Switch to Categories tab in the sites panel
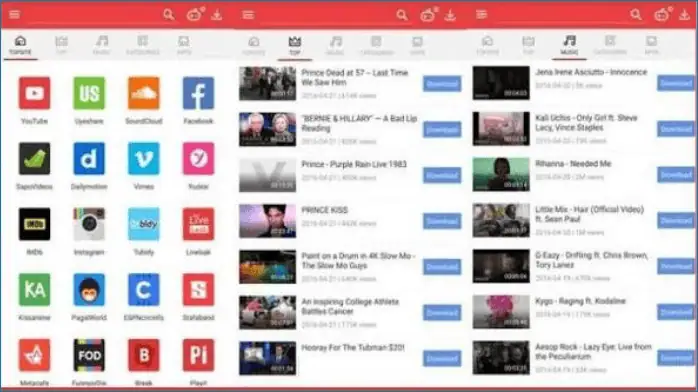 [x=142, y=45]
